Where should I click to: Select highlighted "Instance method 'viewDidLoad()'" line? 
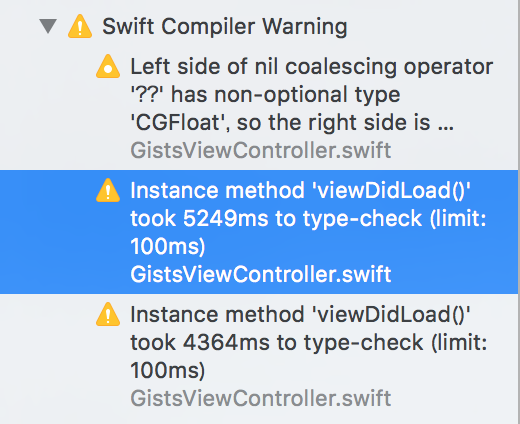click(300, 190)
